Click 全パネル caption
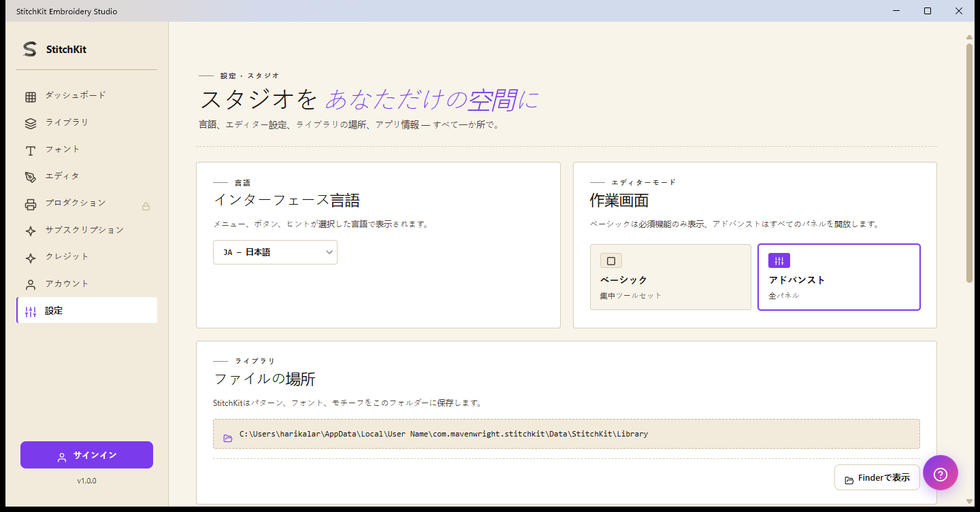 784,296
